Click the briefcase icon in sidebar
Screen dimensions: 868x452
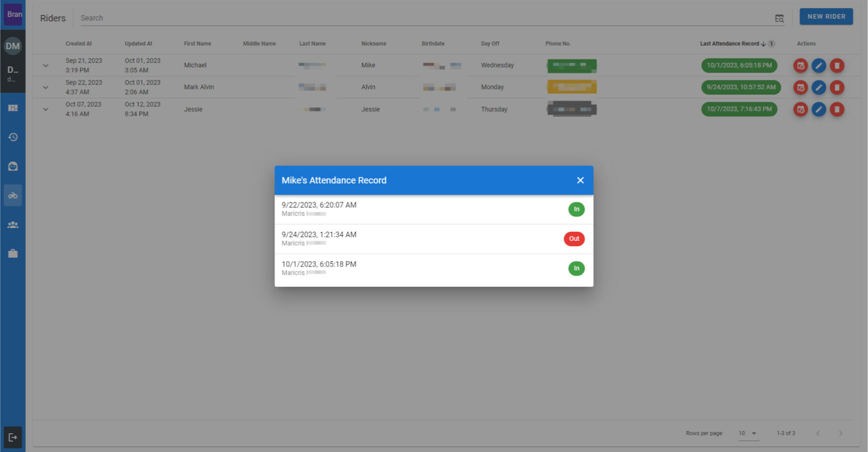tap(13, 254)
